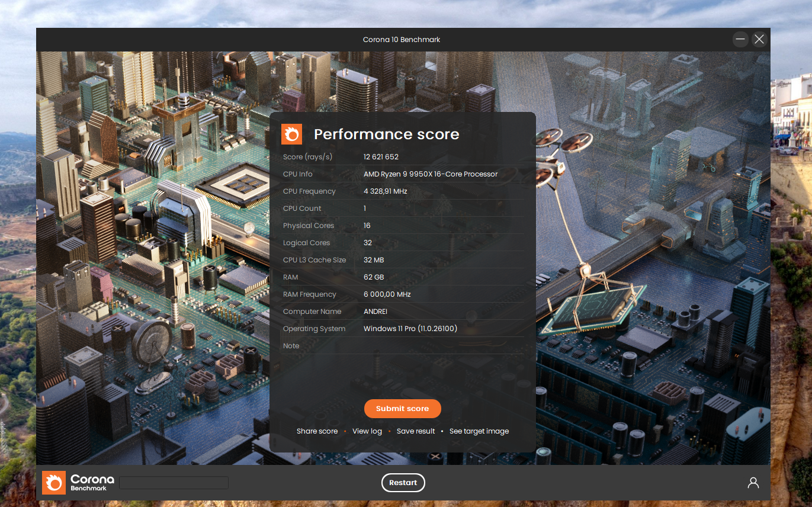The width and height of the screenshot is (812, 507).
Task: Click the RAM Frequency label
Action: pyautogui.click(x=309, y=294)
